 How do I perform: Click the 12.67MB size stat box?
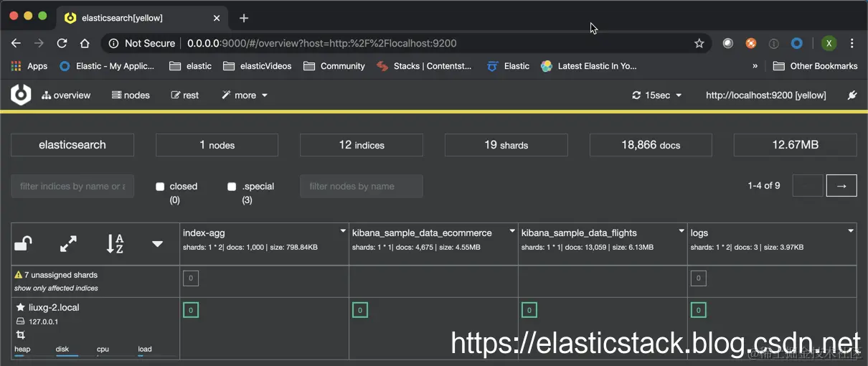click(x=796, y=145)
